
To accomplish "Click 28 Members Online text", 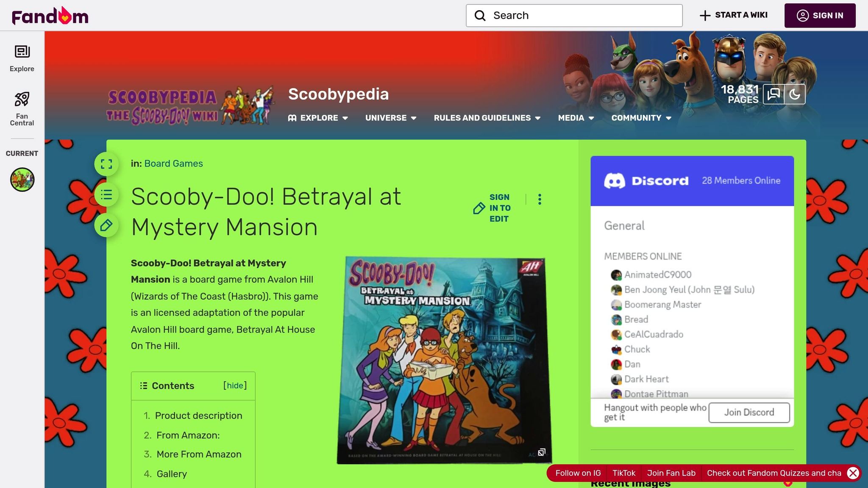I will pyautogui.click(x=741, y=180).
